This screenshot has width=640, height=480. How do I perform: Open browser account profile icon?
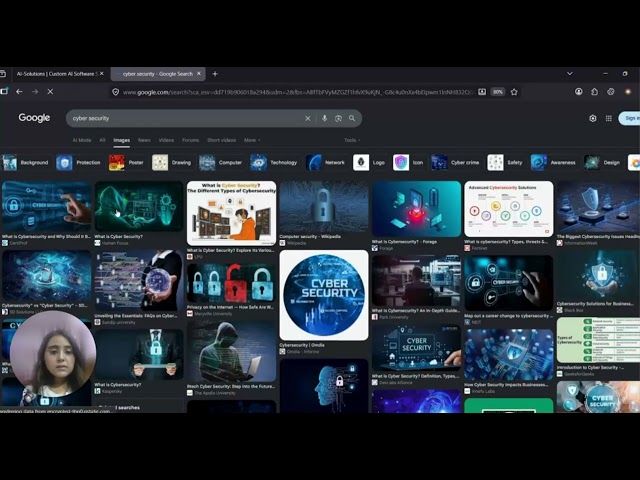(x=579, y=92)
